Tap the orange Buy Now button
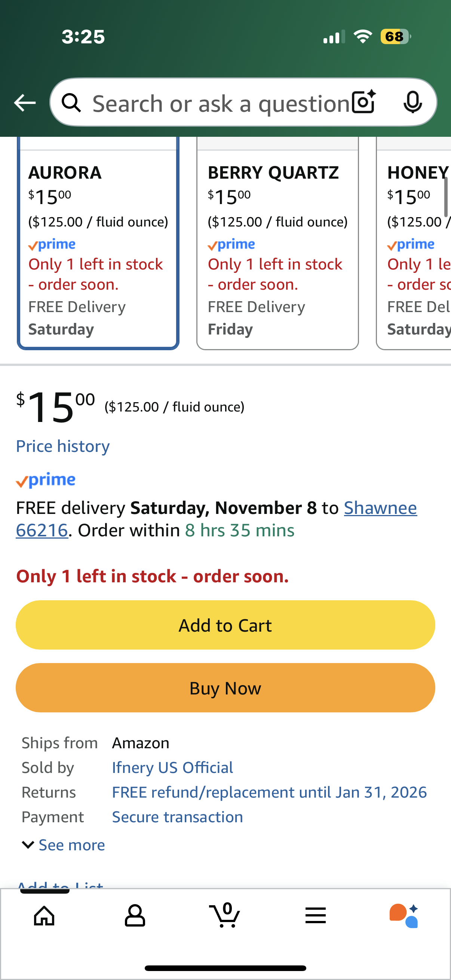 225,688
